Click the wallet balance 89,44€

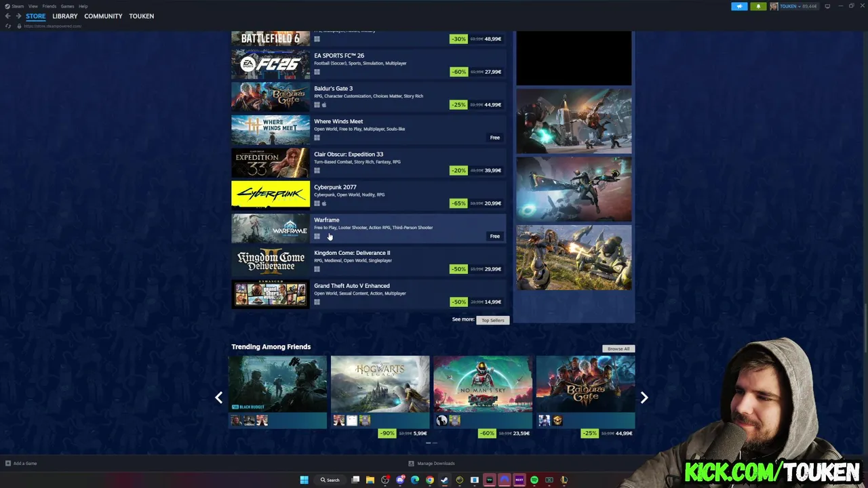[x=810, y=6]
